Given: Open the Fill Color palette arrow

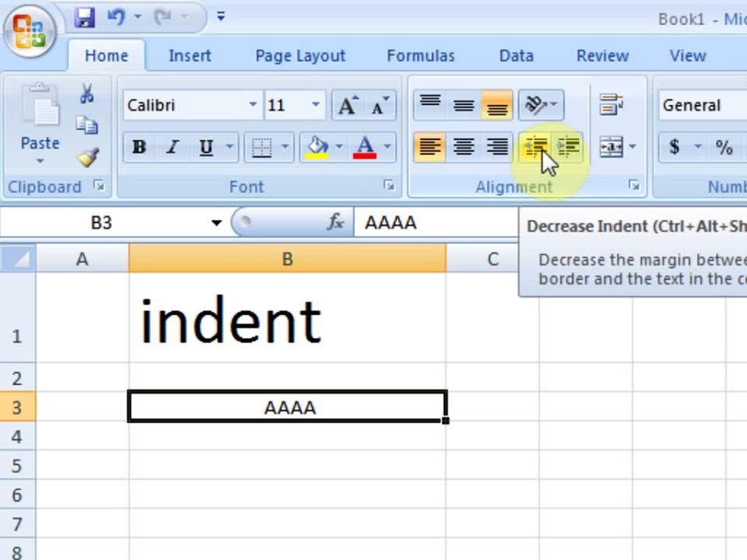Looking at the screenshot, I should [339, 147].
